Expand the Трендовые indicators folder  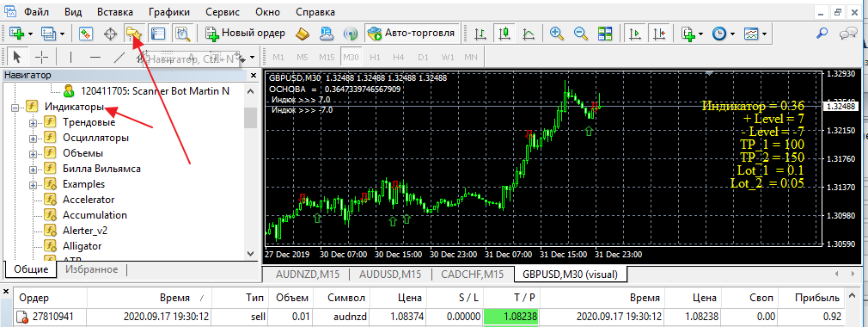click(x=34, y=122)
